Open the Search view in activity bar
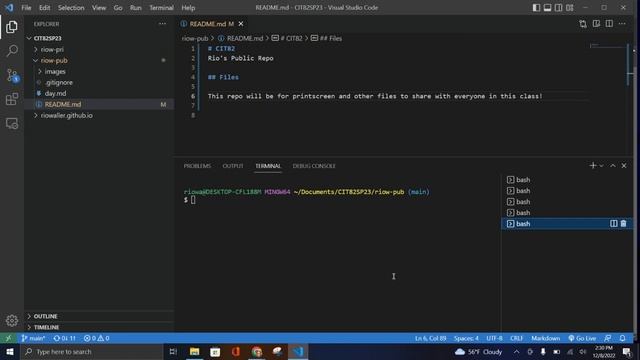Image resolution: width=640 pixels, height=360 pixels. pyautogui.click(x=12, y=51)
